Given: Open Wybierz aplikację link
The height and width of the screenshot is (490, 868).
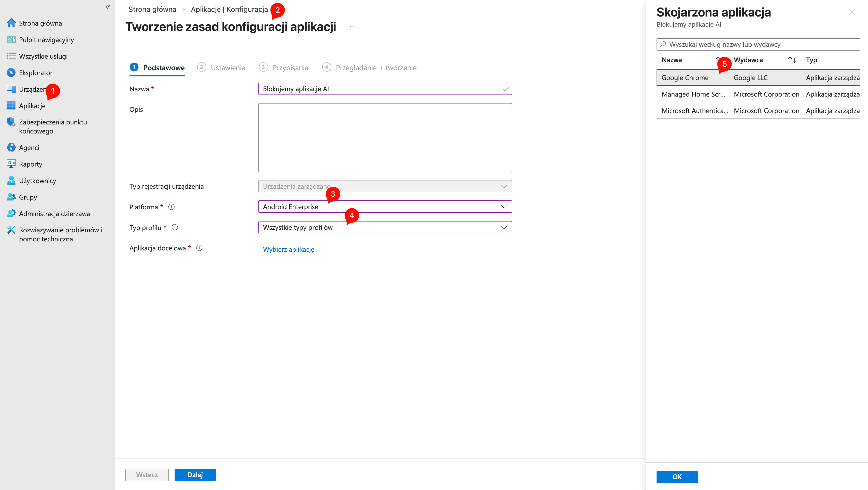Looking at the screenshot, I should click(288, 249).
